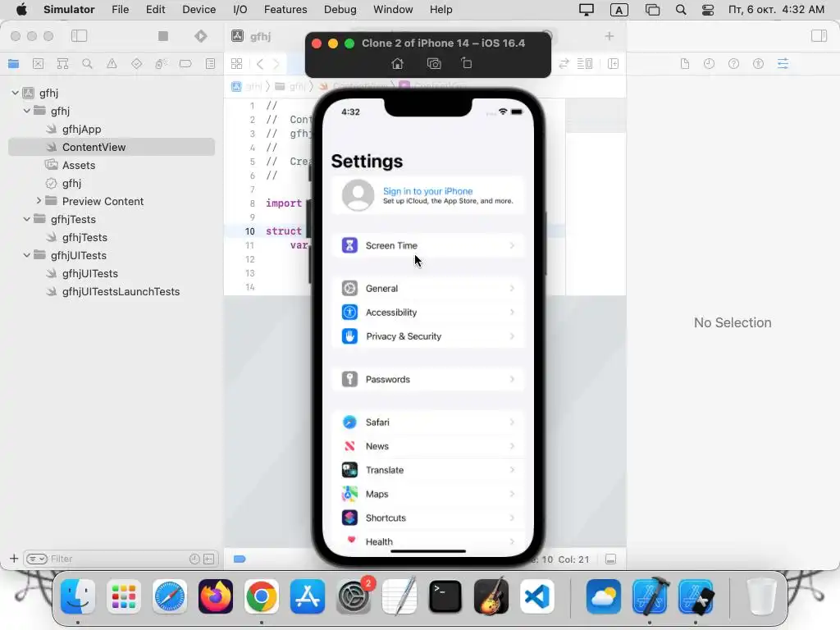Viewport: 840px width, 630px height.
Task: Go back in editor history
Action: tap(260, 64)
